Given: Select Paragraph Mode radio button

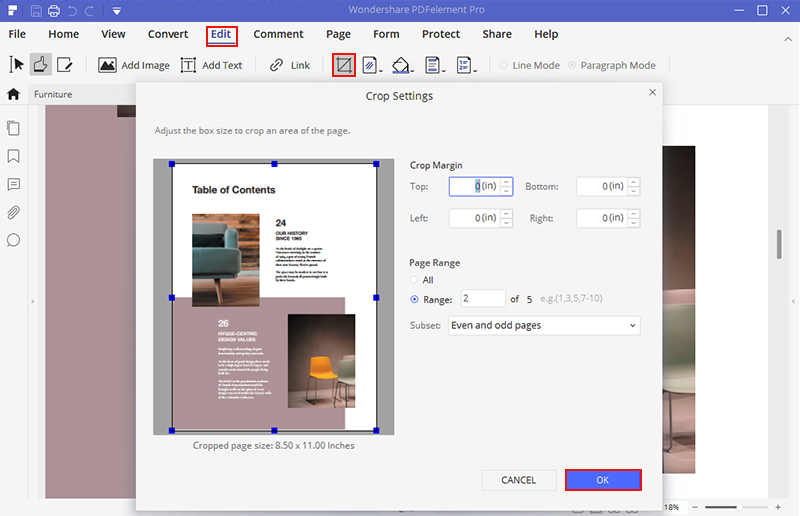Looking at the screenshot, I should 572,65.
